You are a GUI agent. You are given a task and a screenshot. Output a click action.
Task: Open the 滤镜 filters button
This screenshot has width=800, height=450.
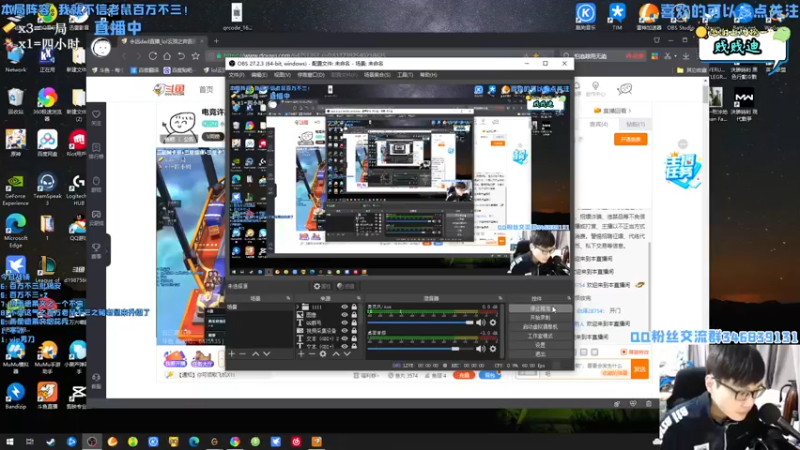(x=346, y=286)
